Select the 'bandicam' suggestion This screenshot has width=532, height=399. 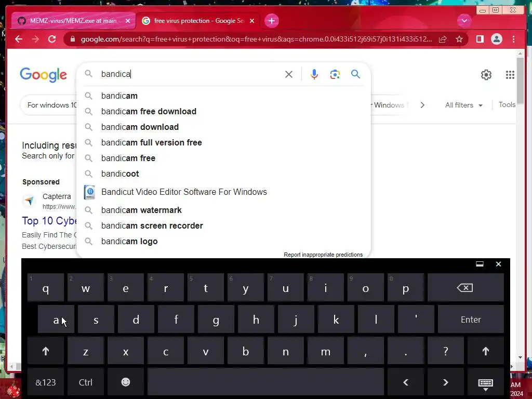(x=224, y=96)
